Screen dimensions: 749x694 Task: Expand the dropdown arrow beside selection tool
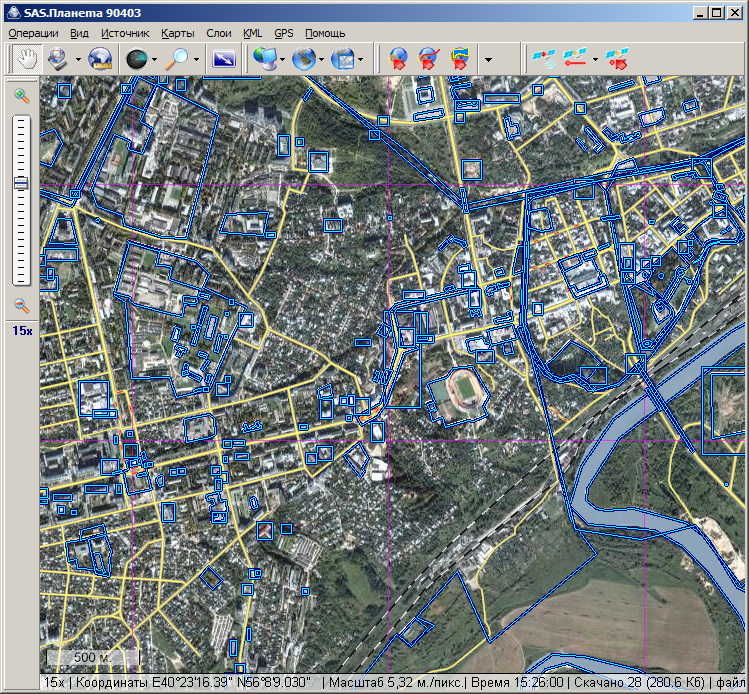[x=76, y=60]
